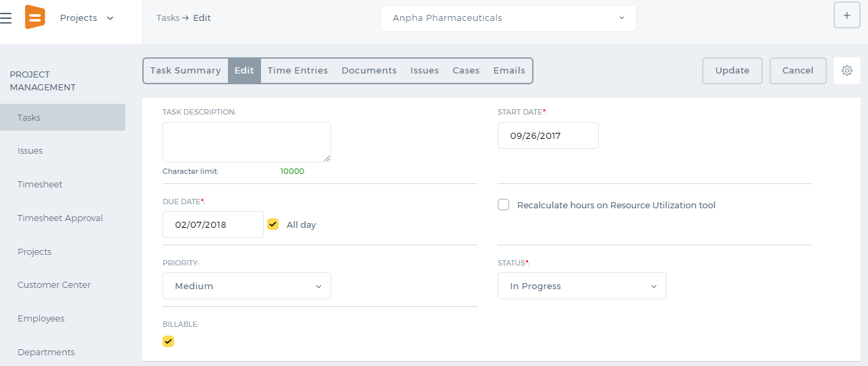
Task: Enable Recalculate hours on Resource Utilization tool
Action: 503,205
